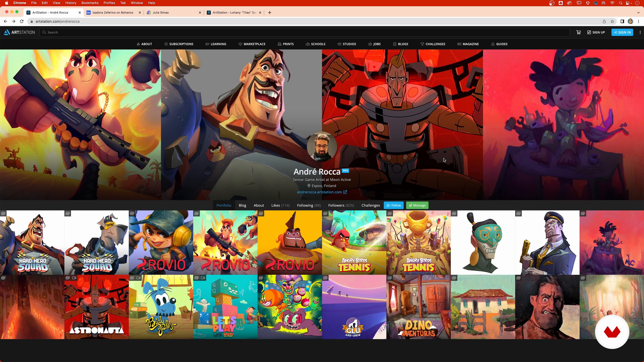This screenshot has height=362, width=644.
Task: Open the Chrome History menu
Action: pyautogui.click(x=71, y=3)
